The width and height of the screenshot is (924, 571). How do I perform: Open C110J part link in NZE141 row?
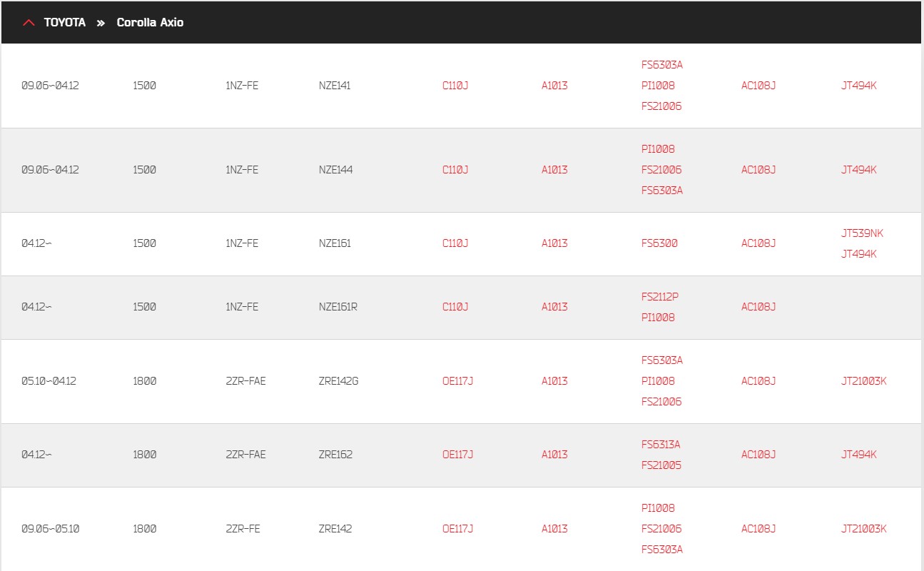(455, 86)
